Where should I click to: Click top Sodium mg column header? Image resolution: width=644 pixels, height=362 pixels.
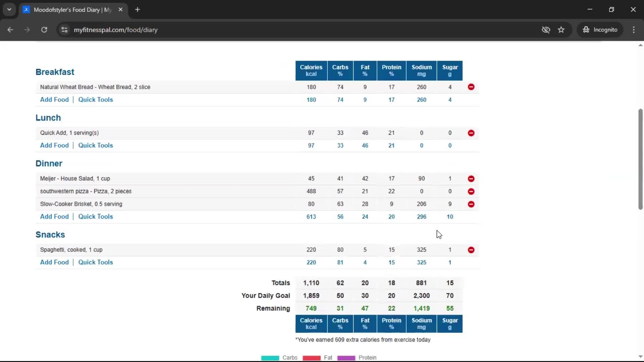pyautogui.click(x=421, y=71)
